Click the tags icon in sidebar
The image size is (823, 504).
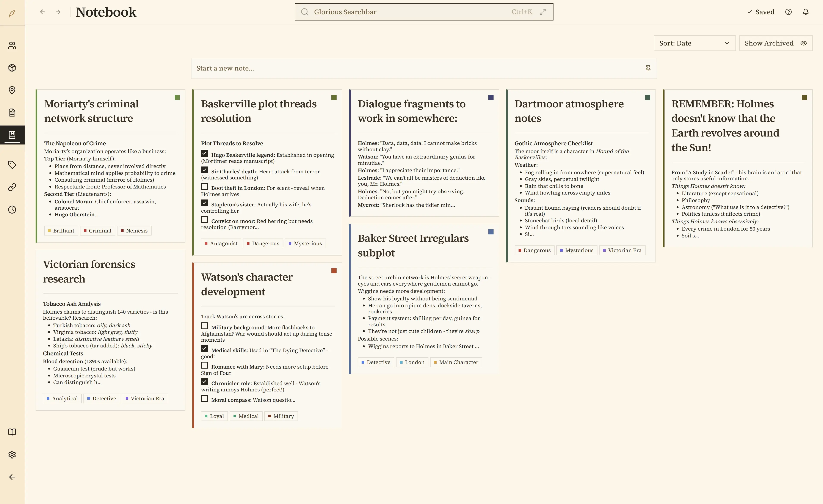[12, 165]
